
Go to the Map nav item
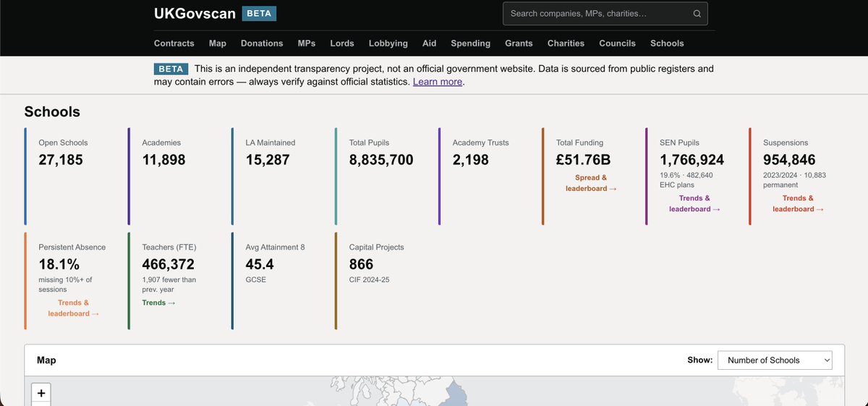pyautogui.click(x=218, y=43)
